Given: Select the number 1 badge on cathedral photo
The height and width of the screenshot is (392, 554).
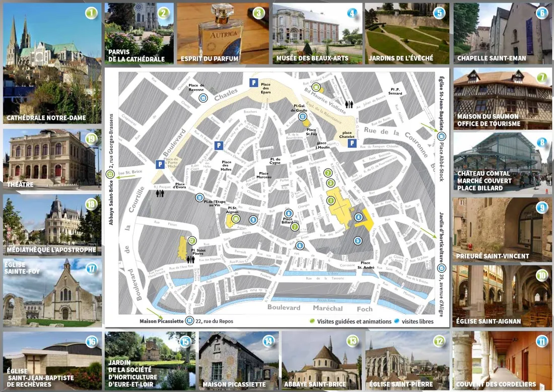Looking at the screenshot, I should tap(91, 14).
